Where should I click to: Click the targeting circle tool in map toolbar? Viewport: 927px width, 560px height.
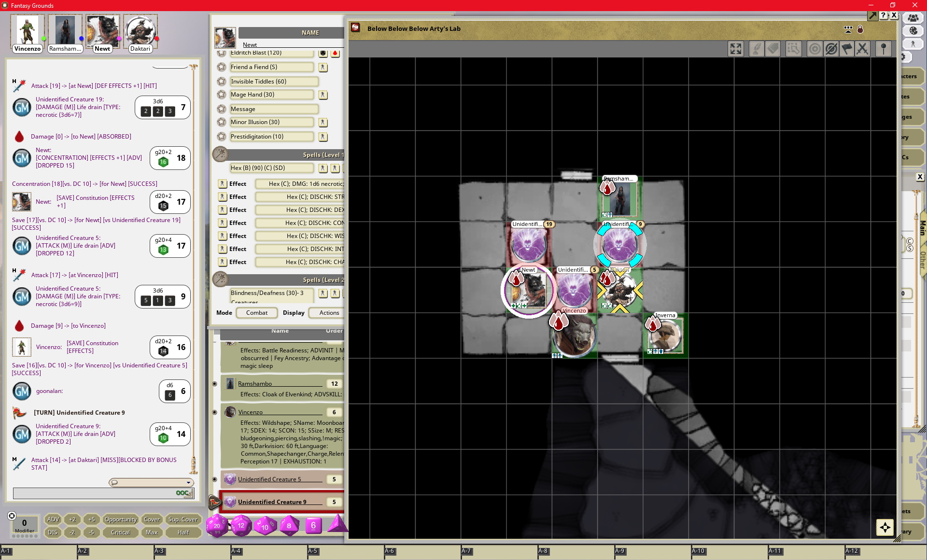(x=815, y=49)
